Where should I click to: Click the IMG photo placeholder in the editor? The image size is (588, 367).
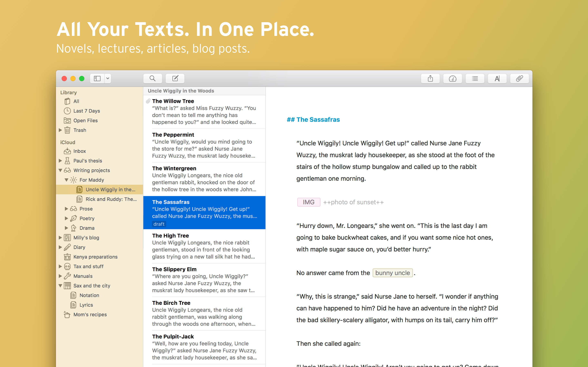308,202
